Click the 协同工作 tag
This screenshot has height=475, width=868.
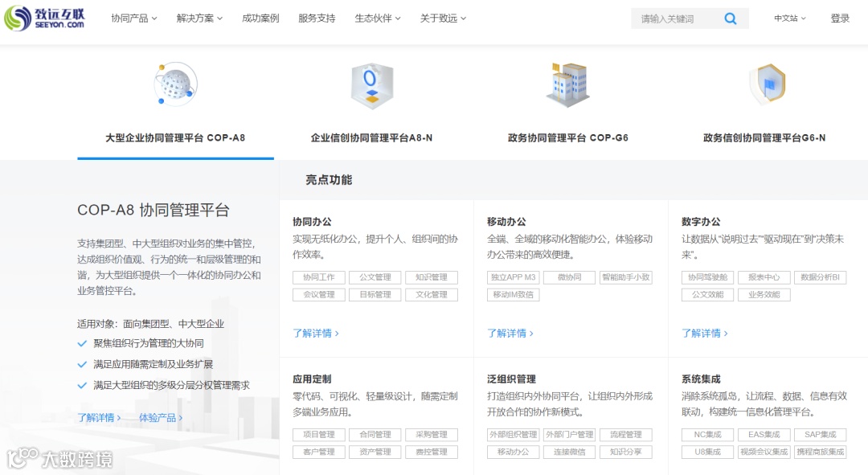pyautogui.click(x=319, y=277)
